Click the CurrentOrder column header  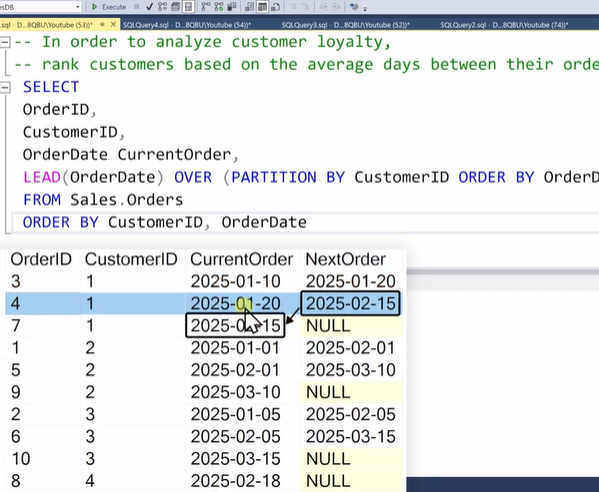[x=241, y=259]
